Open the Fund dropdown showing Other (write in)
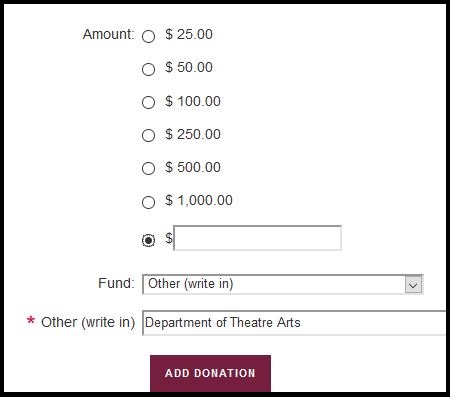Screen dimensions: 450x397 [x=283, y=284]
